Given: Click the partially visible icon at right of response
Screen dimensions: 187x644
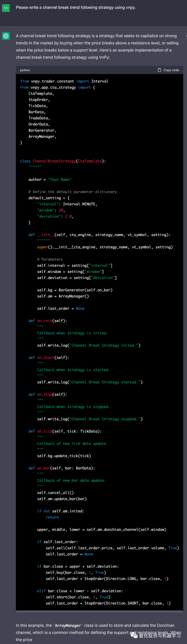Looking at the screenshot, I should pos(186,36).
